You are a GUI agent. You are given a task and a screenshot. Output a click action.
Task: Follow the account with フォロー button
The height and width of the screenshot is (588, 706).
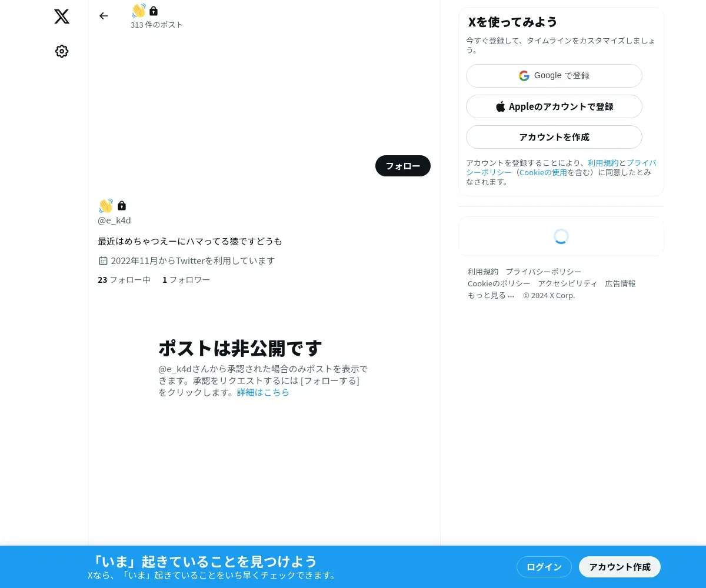(403, 166)
